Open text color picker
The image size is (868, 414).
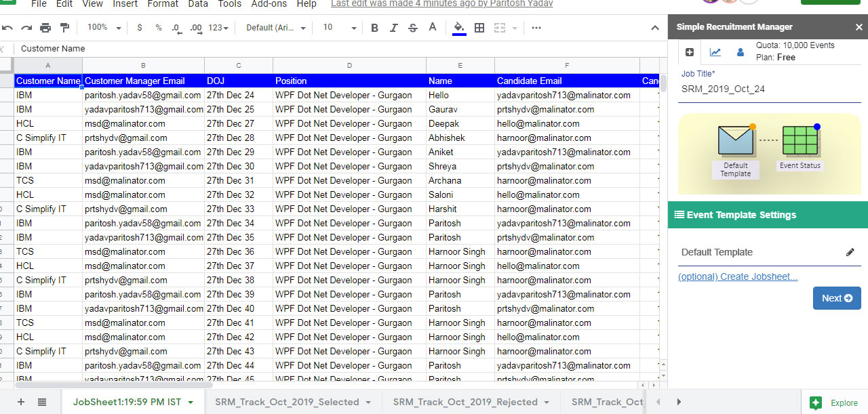[x=433, y=28]
